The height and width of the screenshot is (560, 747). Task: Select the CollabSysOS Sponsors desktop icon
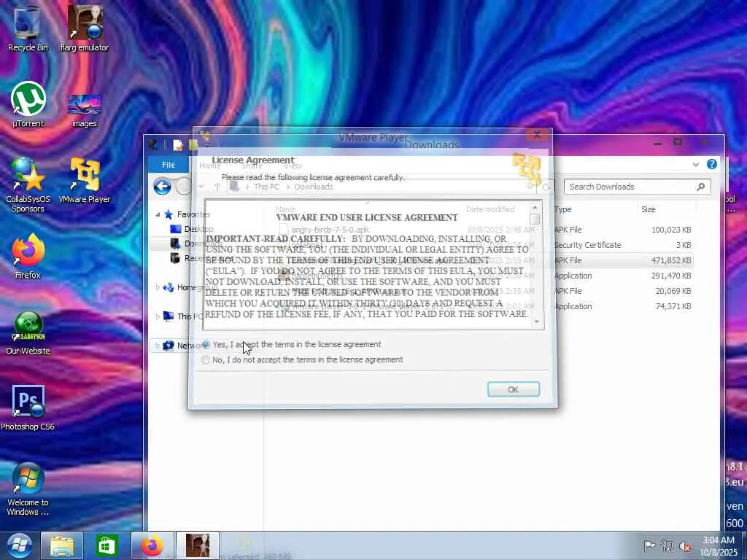[28, 184]
